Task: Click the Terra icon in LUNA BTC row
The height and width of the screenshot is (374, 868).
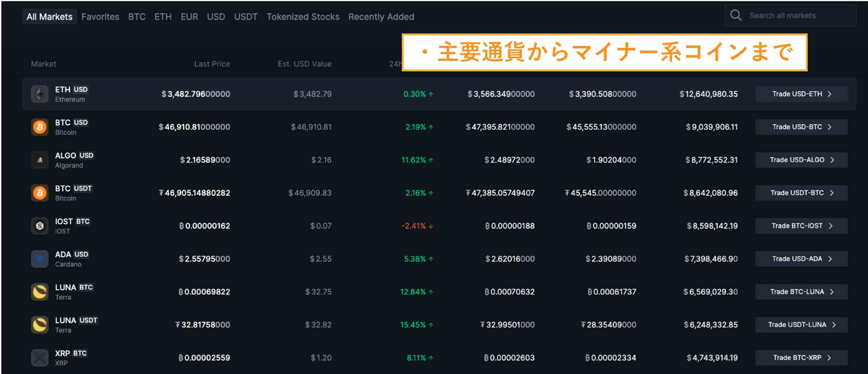Action: 40,292
